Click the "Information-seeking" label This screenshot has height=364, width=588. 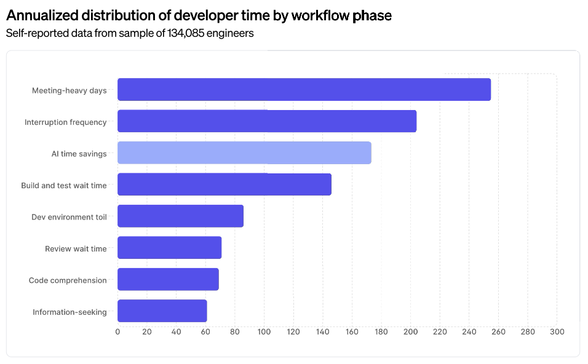70,312
